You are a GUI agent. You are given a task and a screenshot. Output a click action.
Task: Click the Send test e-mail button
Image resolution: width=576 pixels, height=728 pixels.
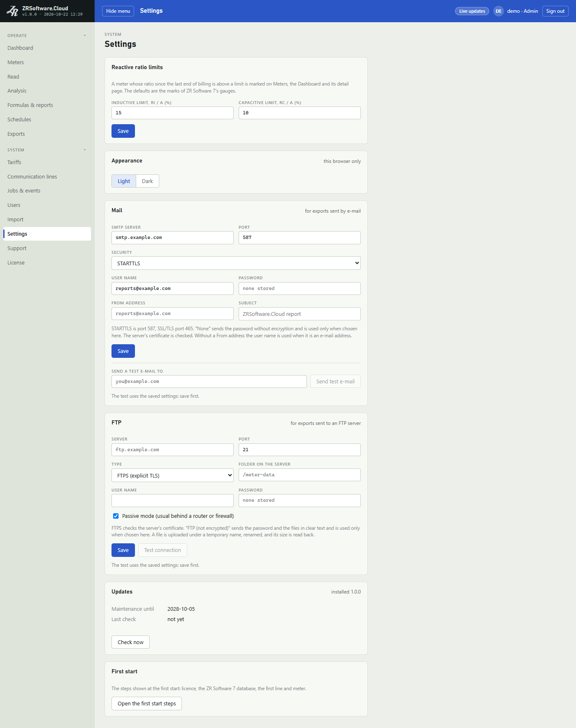point(335,382)
